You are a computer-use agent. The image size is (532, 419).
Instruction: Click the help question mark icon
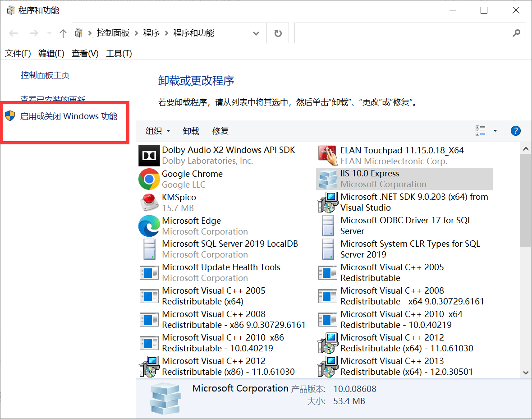(515, 131)
